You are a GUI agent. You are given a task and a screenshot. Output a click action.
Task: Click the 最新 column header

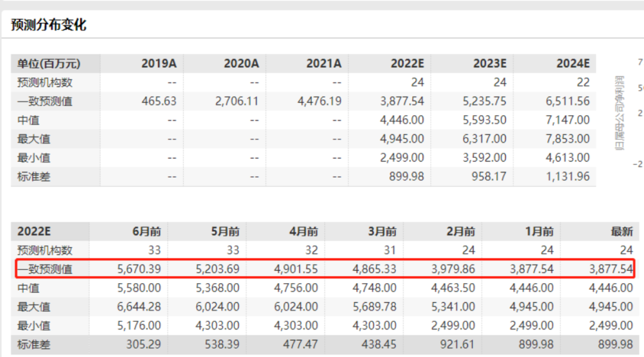[621, 231]
